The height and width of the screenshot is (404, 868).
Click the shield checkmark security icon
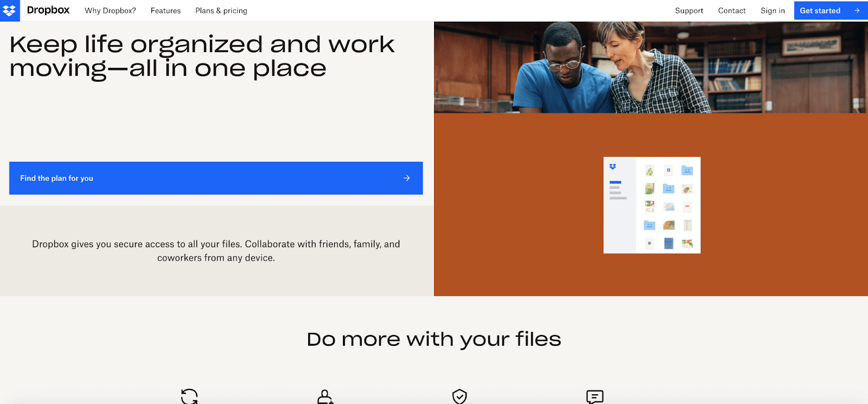(x=459, y=396)
